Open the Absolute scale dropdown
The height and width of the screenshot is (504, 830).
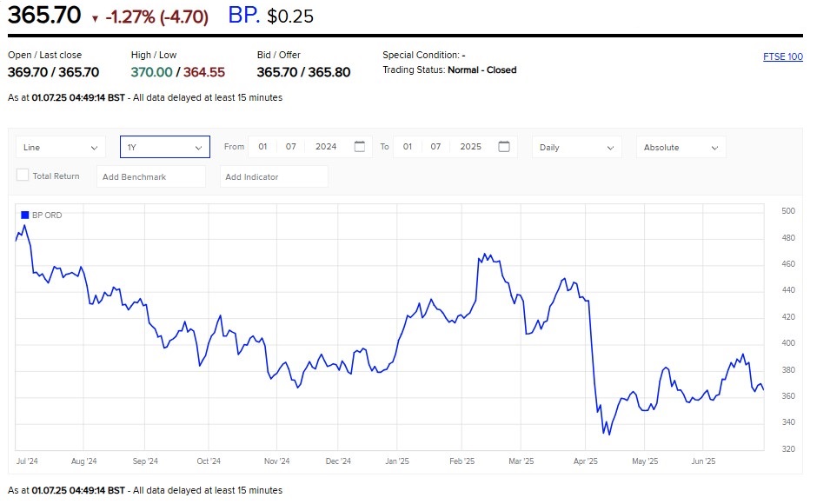681,147
